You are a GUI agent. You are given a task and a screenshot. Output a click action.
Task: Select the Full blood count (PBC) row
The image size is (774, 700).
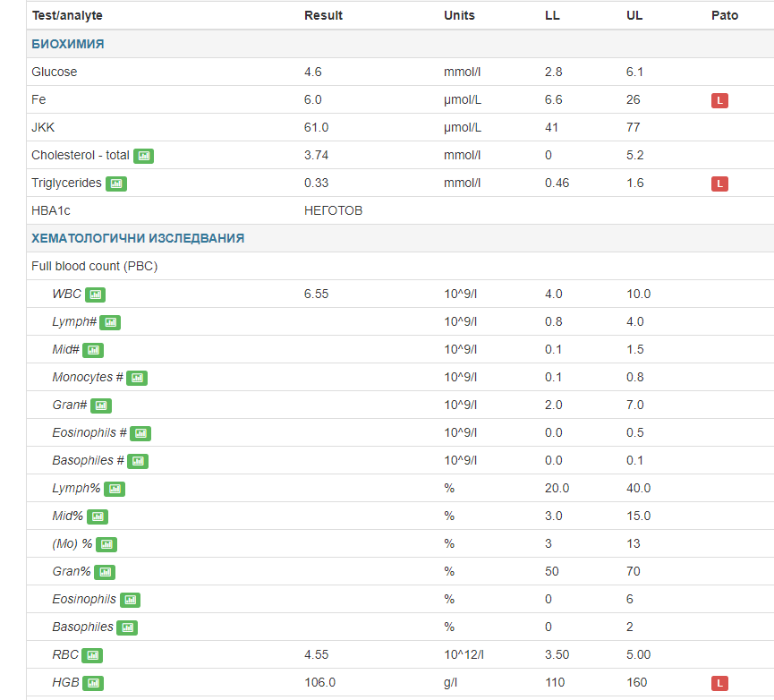tap(95, 266)
